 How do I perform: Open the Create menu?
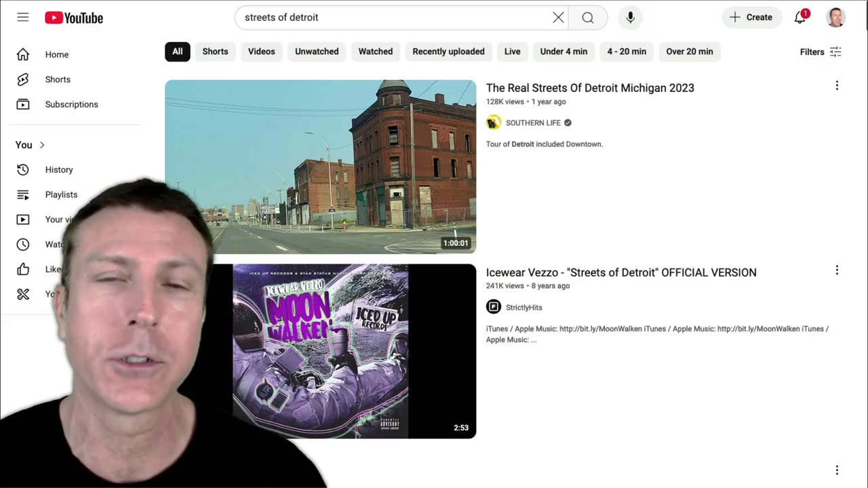(x=751, y=18)
